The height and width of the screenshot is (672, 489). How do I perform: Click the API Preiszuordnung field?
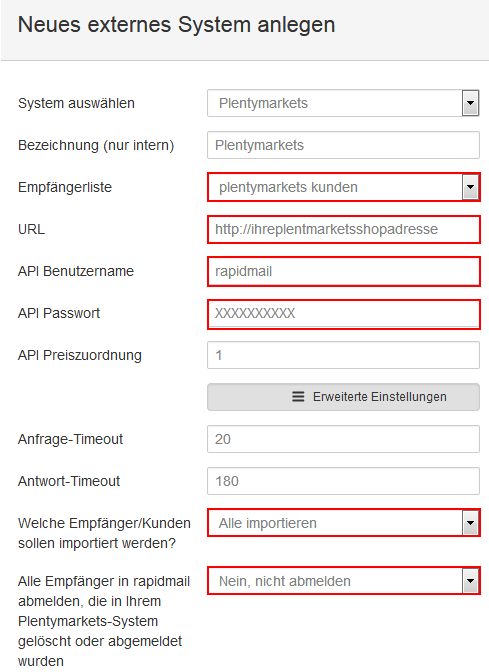tap(343, 355)
